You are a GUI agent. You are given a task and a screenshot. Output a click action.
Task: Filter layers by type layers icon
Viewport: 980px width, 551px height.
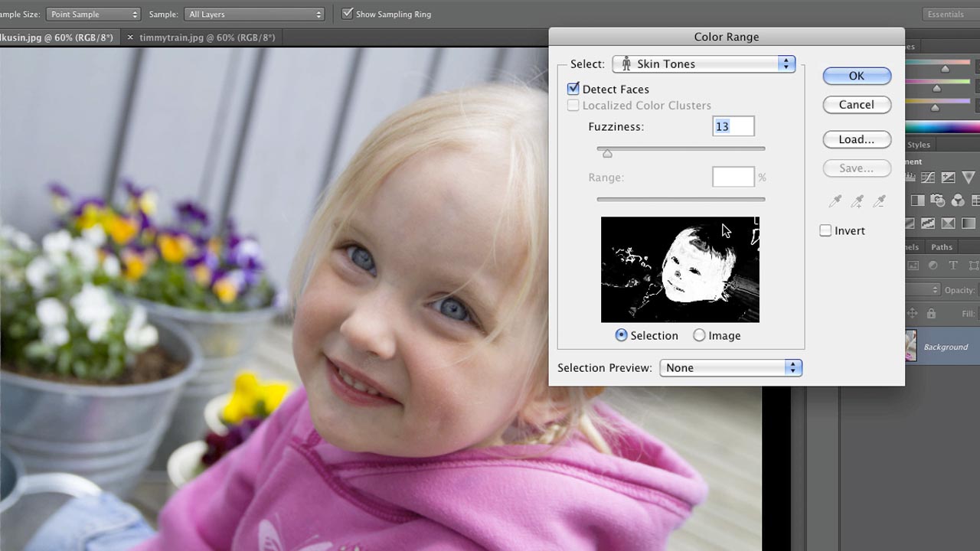[953, 266]
